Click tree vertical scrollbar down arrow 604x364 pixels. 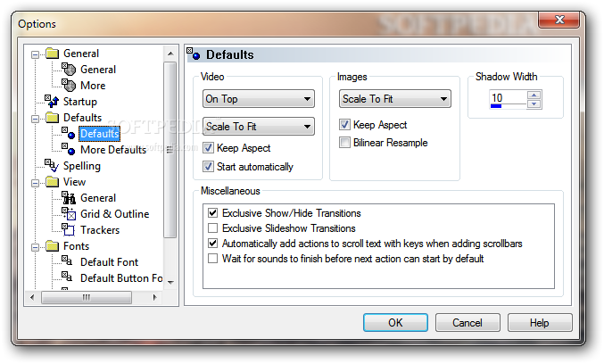pyautogui.click(x=170, y=282)
